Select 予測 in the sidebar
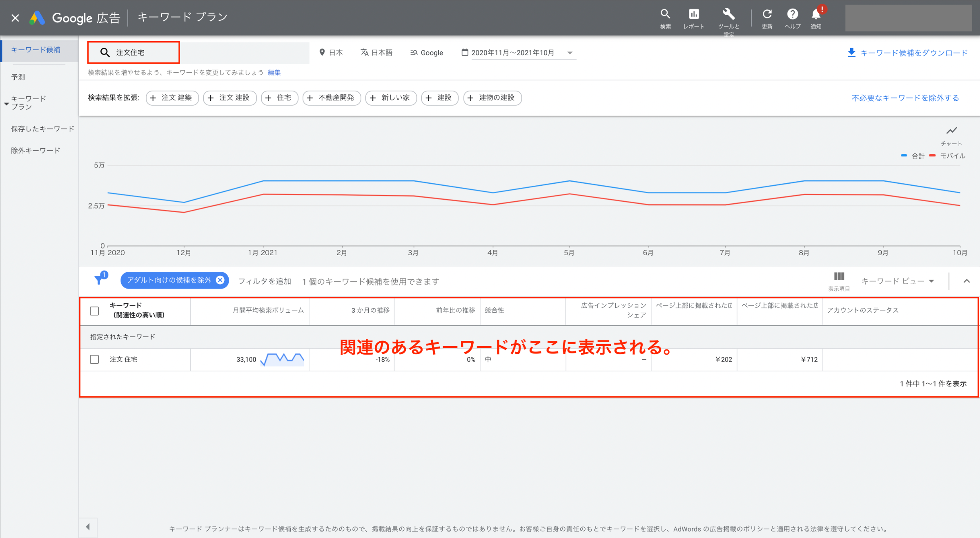The height and width of the screenshot is (538, 980). coord(18,77)
